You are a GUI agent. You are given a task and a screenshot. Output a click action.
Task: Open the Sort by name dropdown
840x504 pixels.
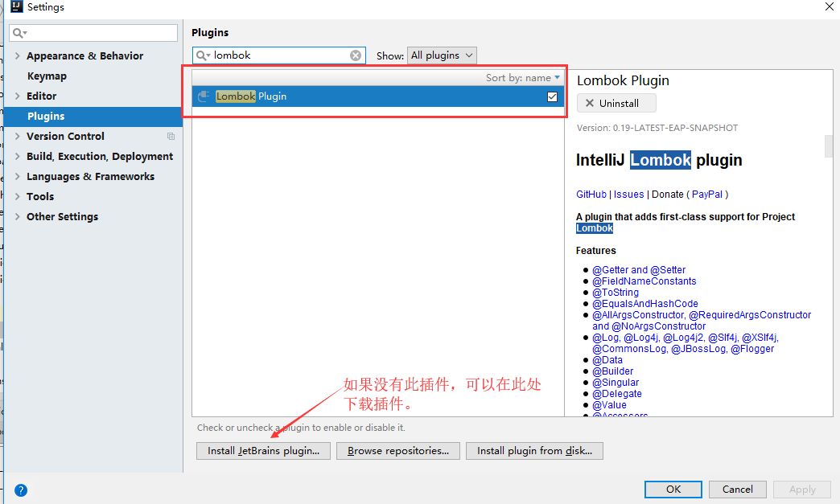[522, 78]
